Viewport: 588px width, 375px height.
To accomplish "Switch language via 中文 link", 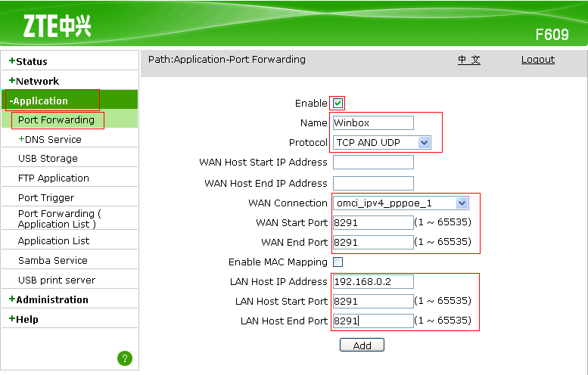I will tap(468, 60).
